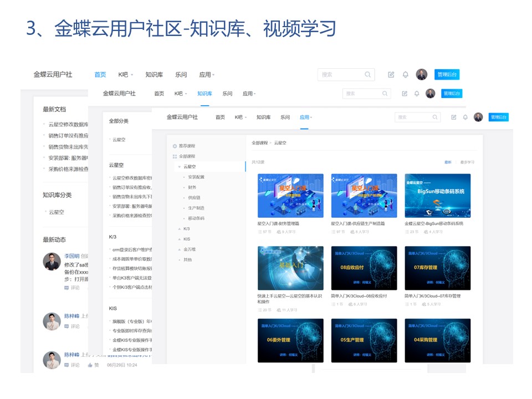Open the K吧 dropdown in the back 首页 window
The width and height of the screenshot is (532, 399).
[126, 75]
